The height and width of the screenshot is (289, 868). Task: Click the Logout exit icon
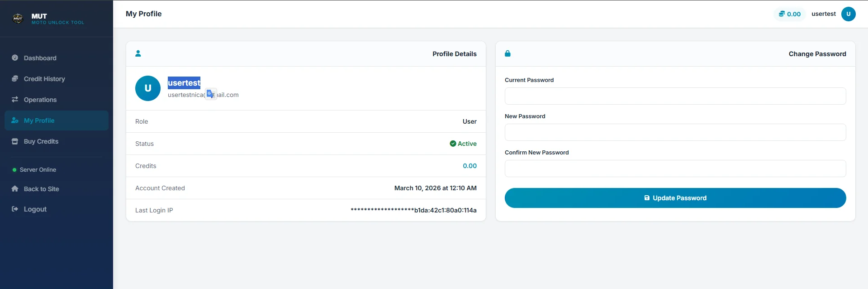15,209
